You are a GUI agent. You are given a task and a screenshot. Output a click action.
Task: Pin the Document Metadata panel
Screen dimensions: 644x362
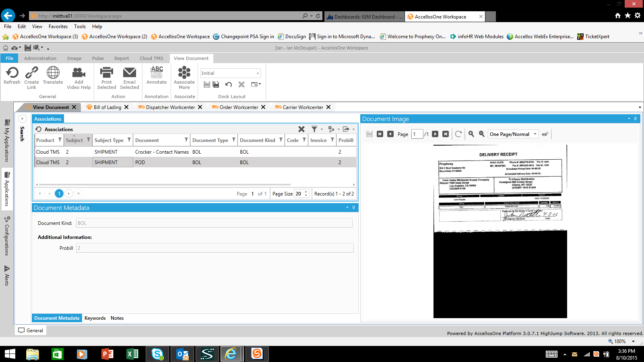(x=354, y=208)
